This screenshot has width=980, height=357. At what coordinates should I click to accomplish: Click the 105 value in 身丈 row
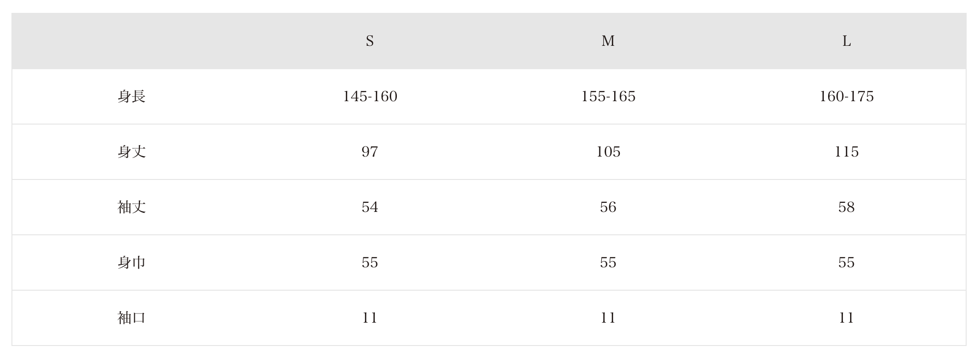(x=608, y=152)
